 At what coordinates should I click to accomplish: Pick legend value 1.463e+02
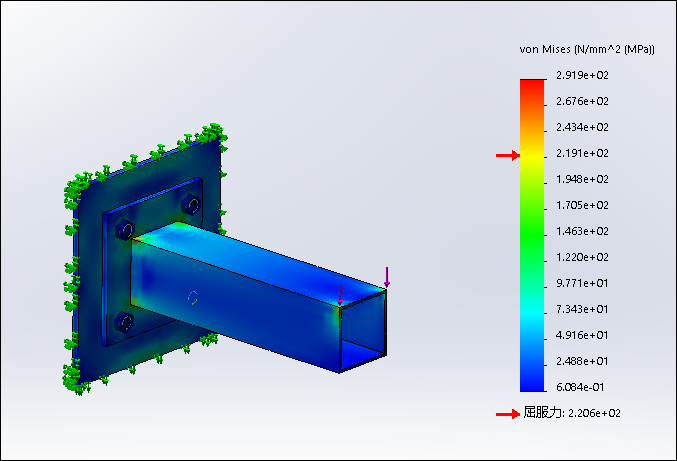[582, 231]
